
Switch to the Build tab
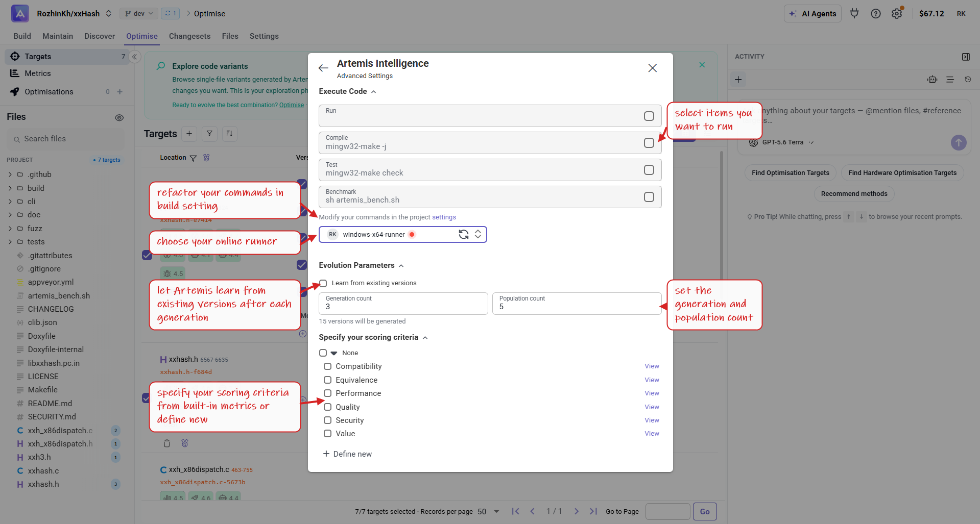tap(22, 36)
